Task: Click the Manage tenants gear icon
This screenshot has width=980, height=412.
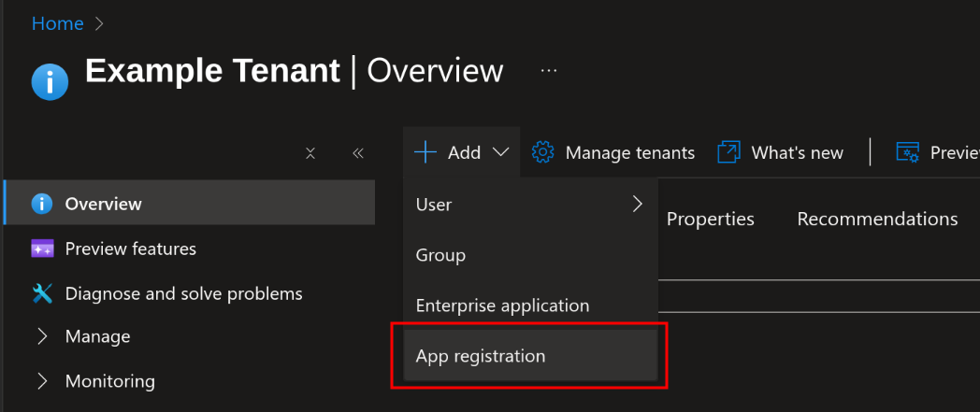Action: click(542, 152)
